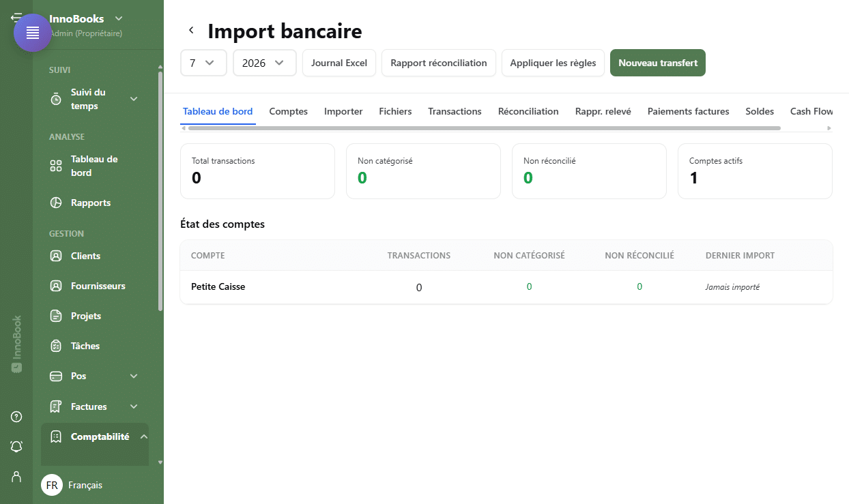Switch to the Importer tab

[343, 111]
